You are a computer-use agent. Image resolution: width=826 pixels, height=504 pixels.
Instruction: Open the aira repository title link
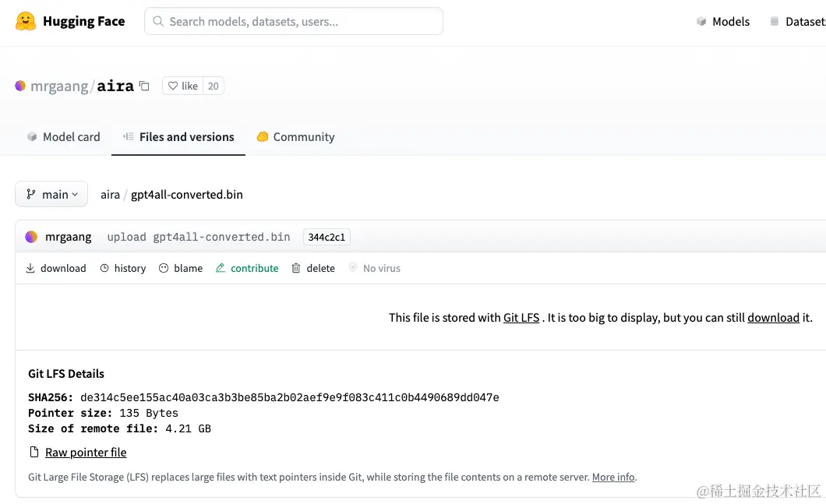115,86
